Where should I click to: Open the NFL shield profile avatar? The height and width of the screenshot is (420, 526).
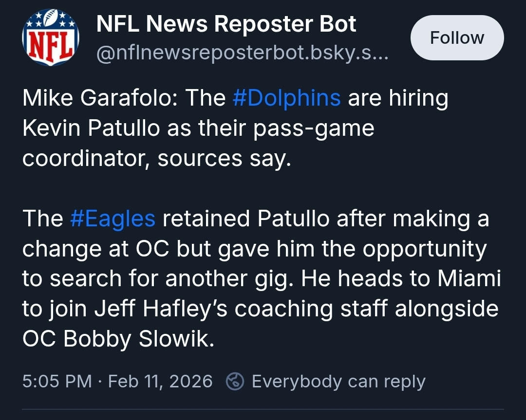coord(51,37)
